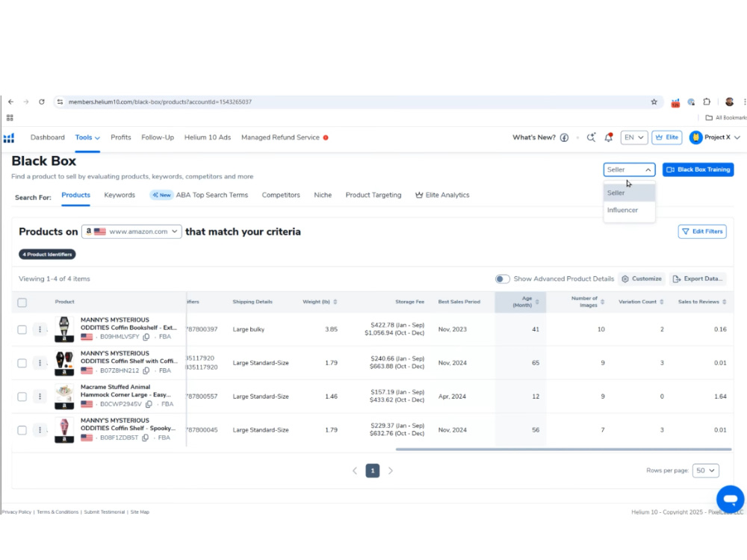Open the chat support bubble
Viewport: 747px width, 560px height.
[x=730, y=499]
